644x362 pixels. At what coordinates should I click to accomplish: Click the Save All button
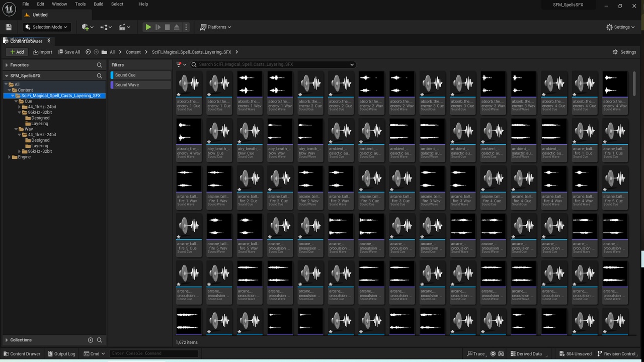[69, 52]
